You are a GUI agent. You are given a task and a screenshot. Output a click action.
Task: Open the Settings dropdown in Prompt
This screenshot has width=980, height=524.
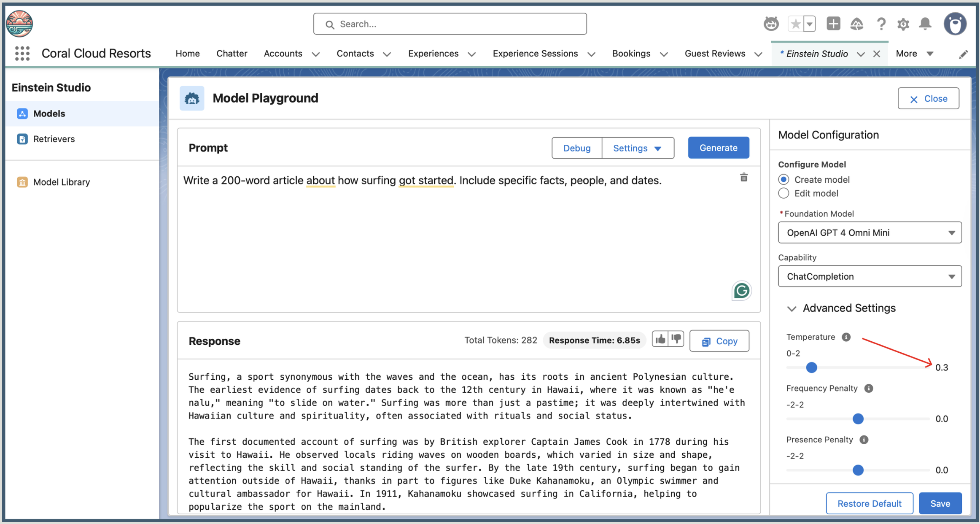pos(638,148)
